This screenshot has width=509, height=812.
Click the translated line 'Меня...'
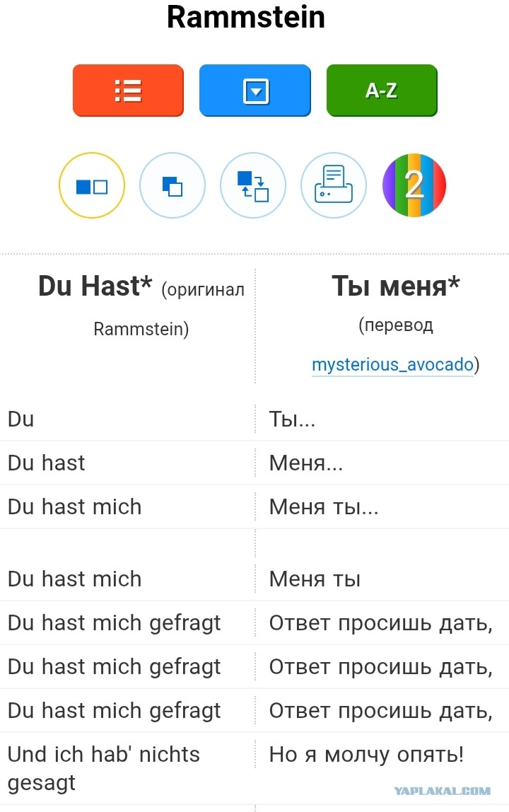[306, 463]
